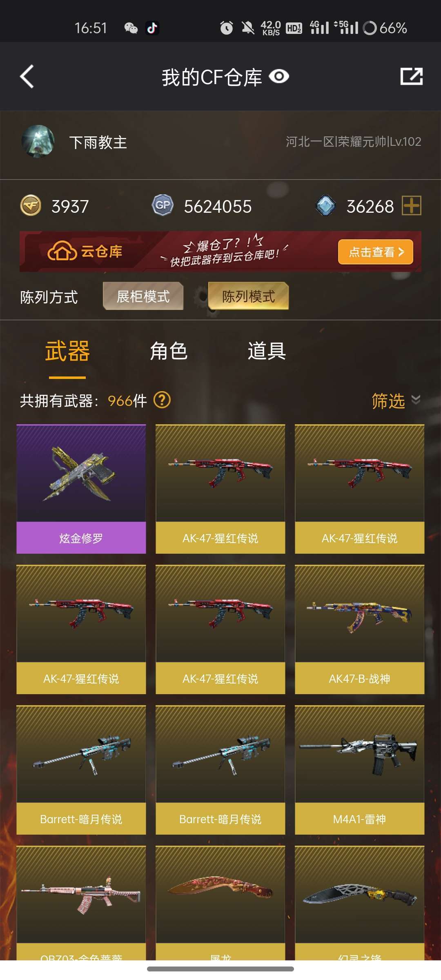
Task: Tap the blue diamond currency icon
Action: pos(325,205)
